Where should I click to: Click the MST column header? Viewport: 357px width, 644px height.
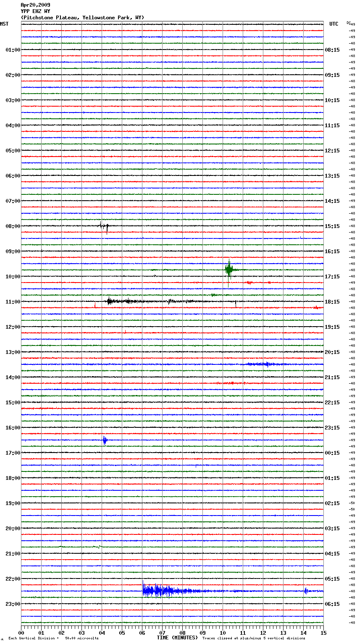(x=4, y=24)
